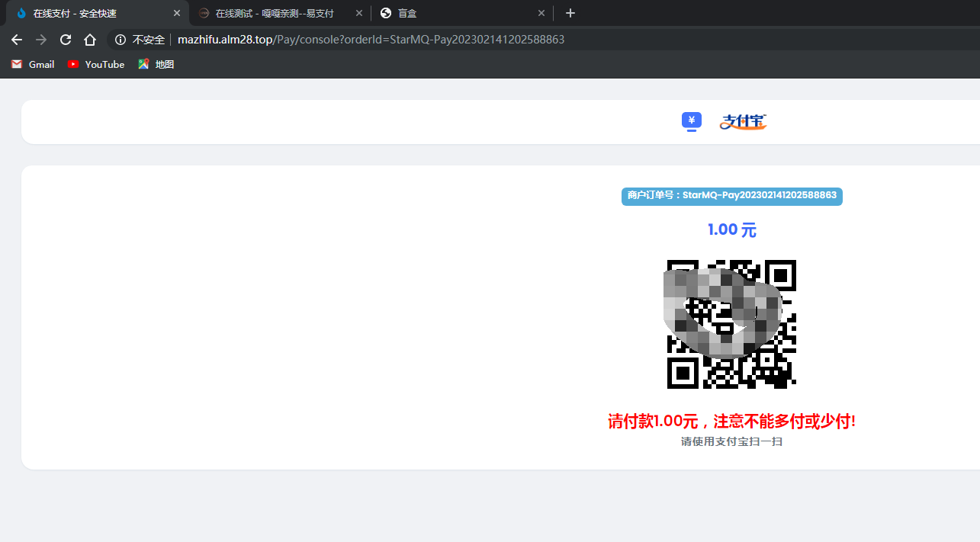
Task: Switch to the 在线测试 易支付 tab
Action: (275, 14)
